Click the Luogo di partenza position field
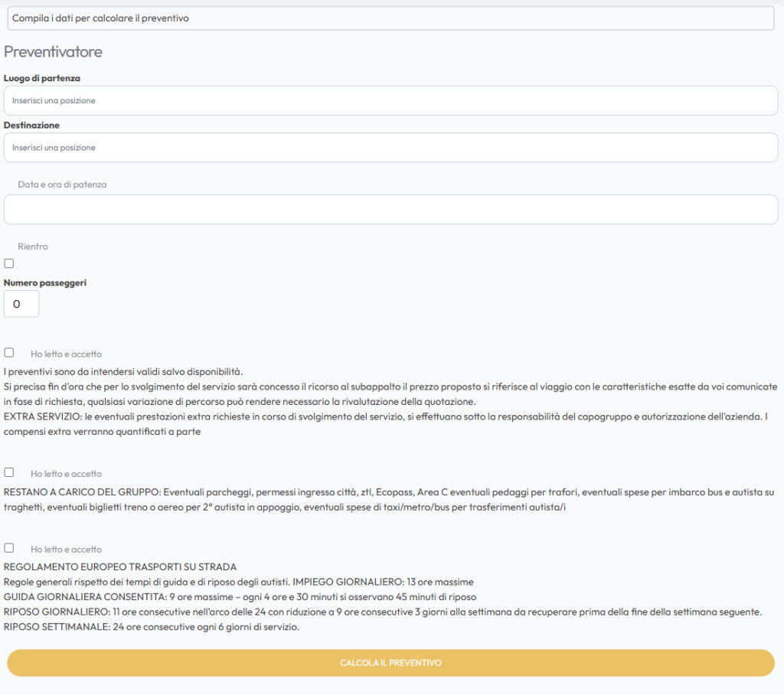This screenshot has width=784, height=695. pyautogui.click(x=390, y=100)
